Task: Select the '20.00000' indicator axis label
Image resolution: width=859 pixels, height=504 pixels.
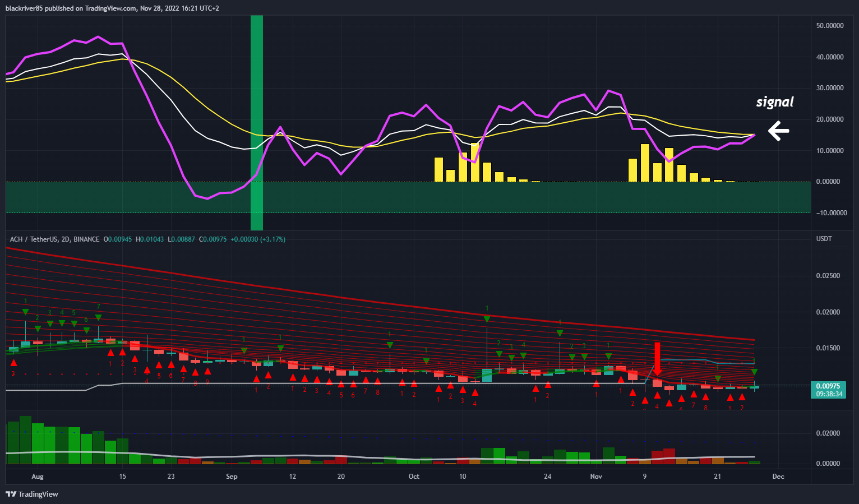Action: 830,119
